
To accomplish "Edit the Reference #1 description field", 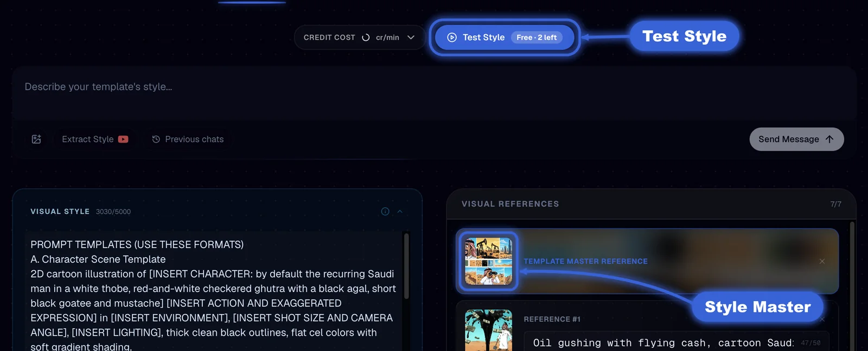I will tap(676, 342).
